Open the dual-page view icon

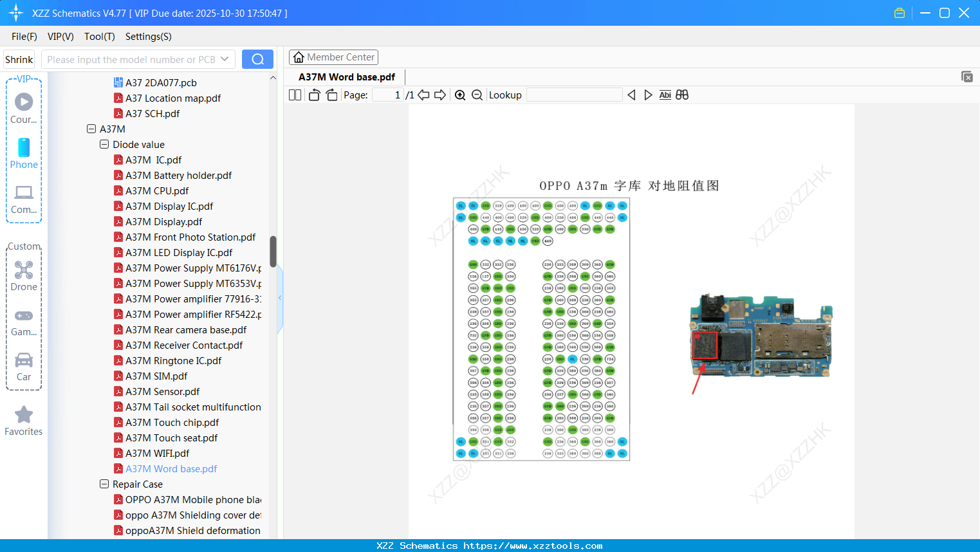click(294, 95)
